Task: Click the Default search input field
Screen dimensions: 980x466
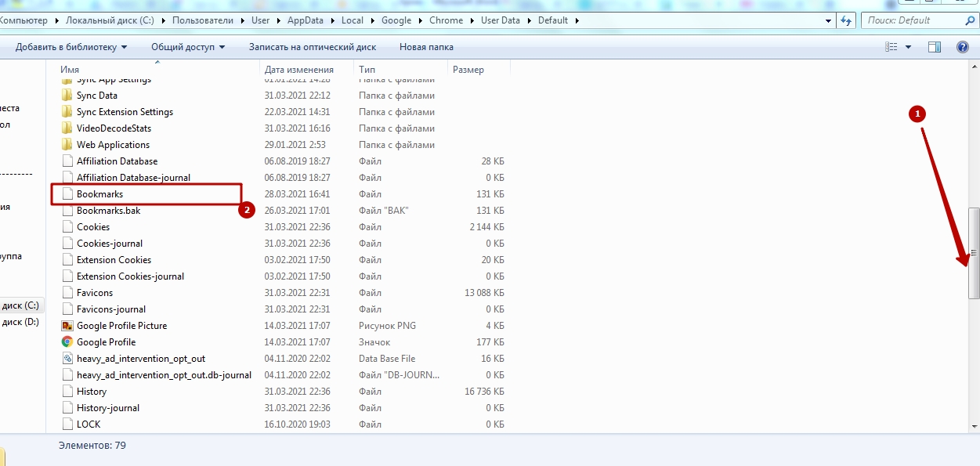Action: pos(913,20)
